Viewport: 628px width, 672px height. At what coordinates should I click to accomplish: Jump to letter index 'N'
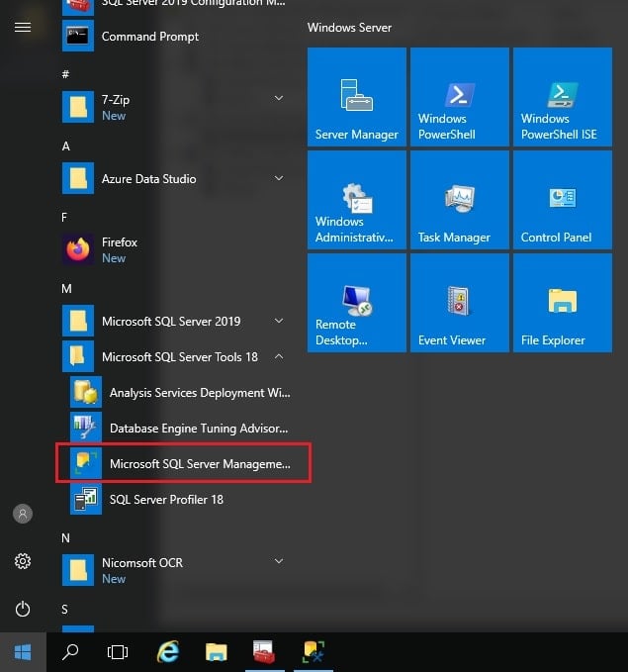tap(65, 537)
